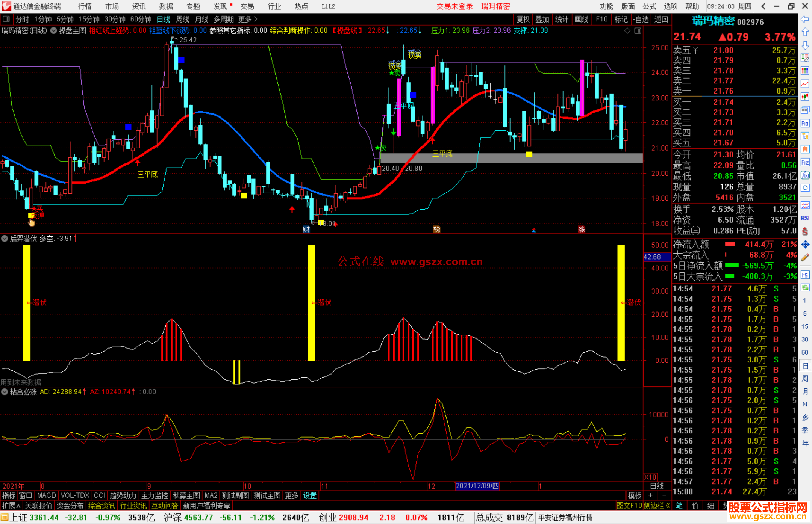Click the square circle icon in sidebar
Viewport: 812px width, 524px height.
point(805,188)
